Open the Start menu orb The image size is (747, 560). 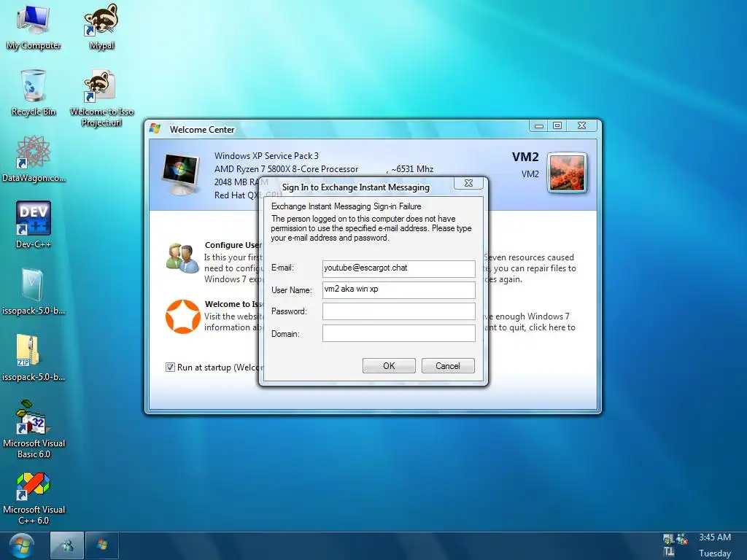[x=21, y=545]
